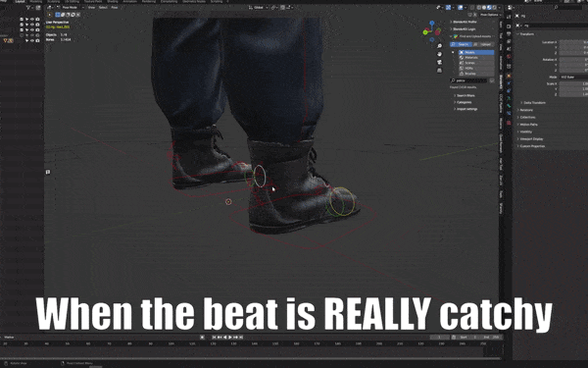Open the Pose Options dropdown
Image resolution: width=588 pixels, height=368 pixels.
pyautogui.click(x=491, y=15)
